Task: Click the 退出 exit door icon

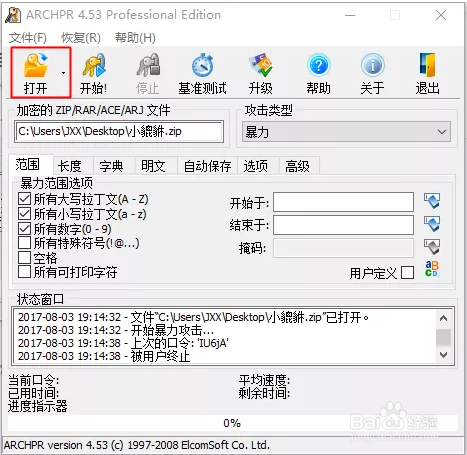Action: 427,73
